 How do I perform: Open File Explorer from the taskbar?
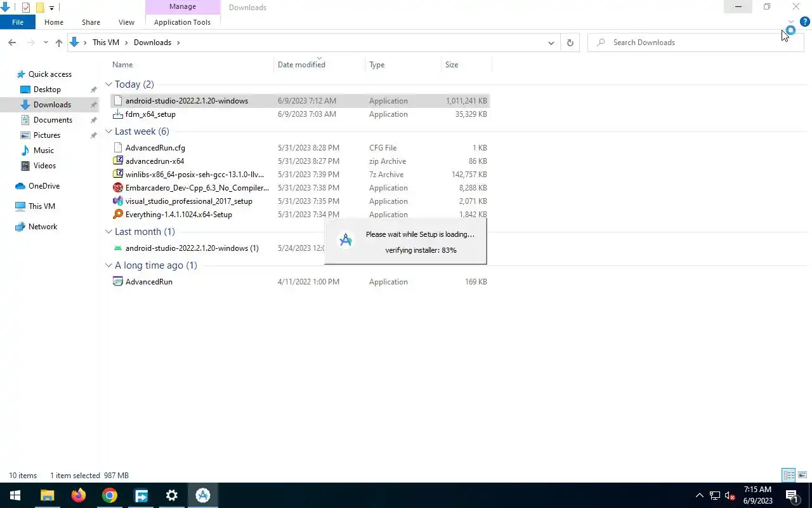pyautogui.click(x=47, y=495)
